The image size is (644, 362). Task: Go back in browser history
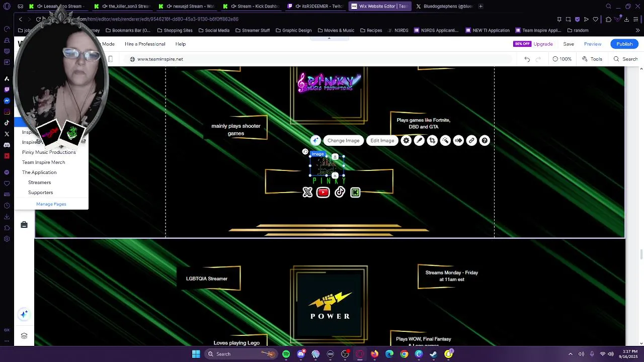point(20,19)
